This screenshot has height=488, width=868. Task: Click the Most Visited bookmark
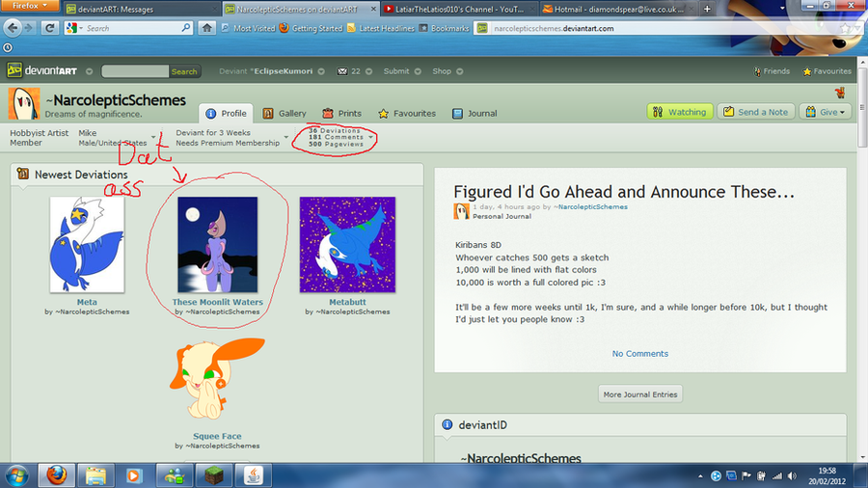click(249, 28)
